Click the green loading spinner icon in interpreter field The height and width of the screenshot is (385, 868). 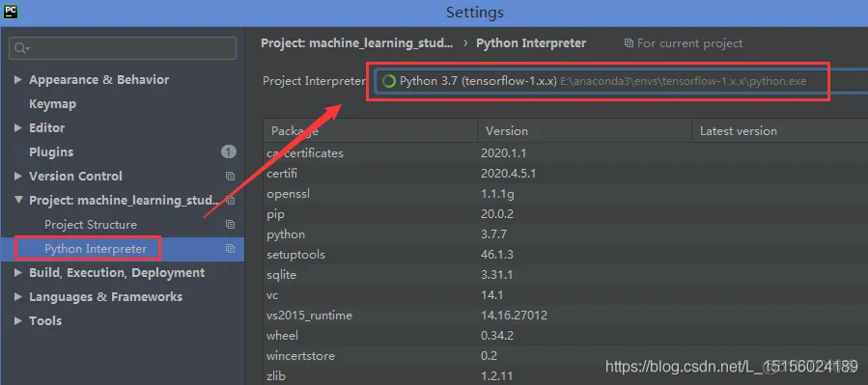tap(388, 81)
